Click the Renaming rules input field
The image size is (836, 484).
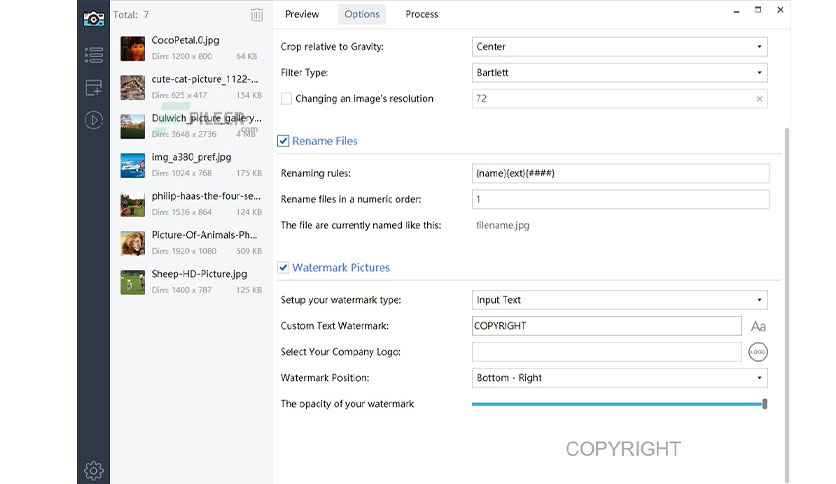click(x=621, y=173)
